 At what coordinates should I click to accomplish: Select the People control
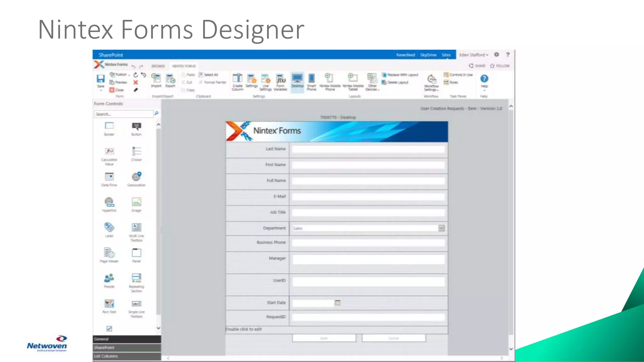pyautogui.click(x=109, y=281)
